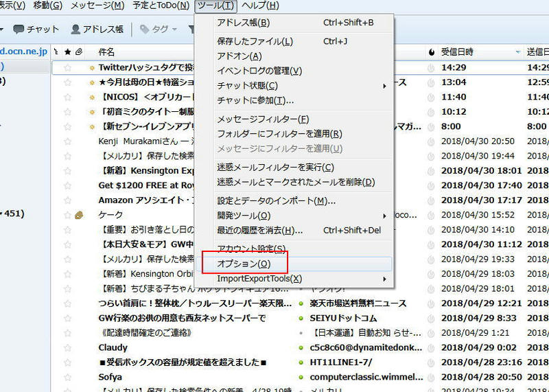Star the GW行楽のお供 message
This screenshot has height=392, width=549.
[x=67, y=318]
